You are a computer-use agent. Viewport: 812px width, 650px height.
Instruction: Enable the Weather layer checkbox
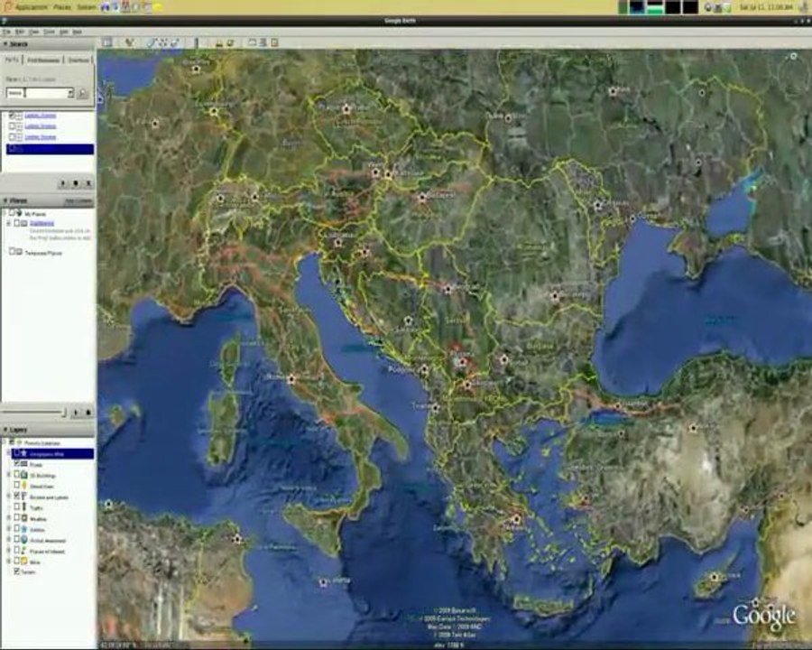16,518
